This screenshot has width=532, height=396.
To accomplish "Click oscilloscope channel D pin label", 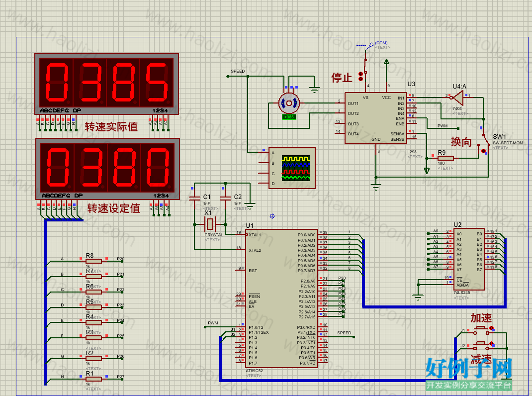I will [x=273, y=184].
